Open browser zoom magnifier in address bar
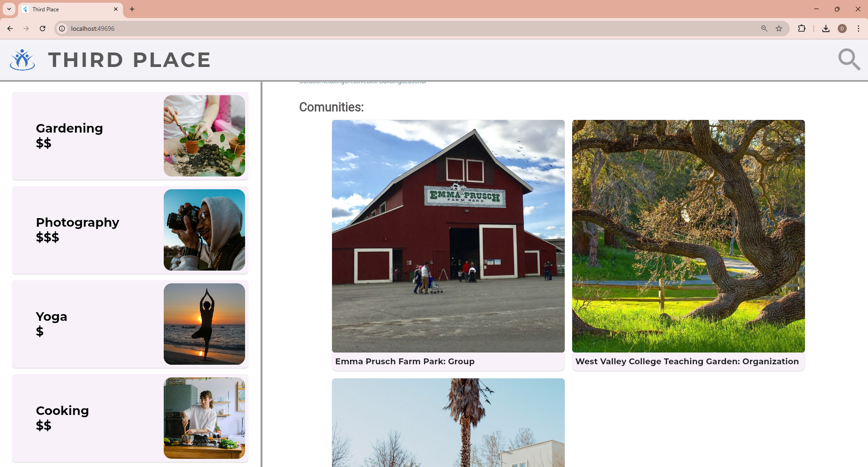The height and width of the screenshot is (467, 868). 764,29
